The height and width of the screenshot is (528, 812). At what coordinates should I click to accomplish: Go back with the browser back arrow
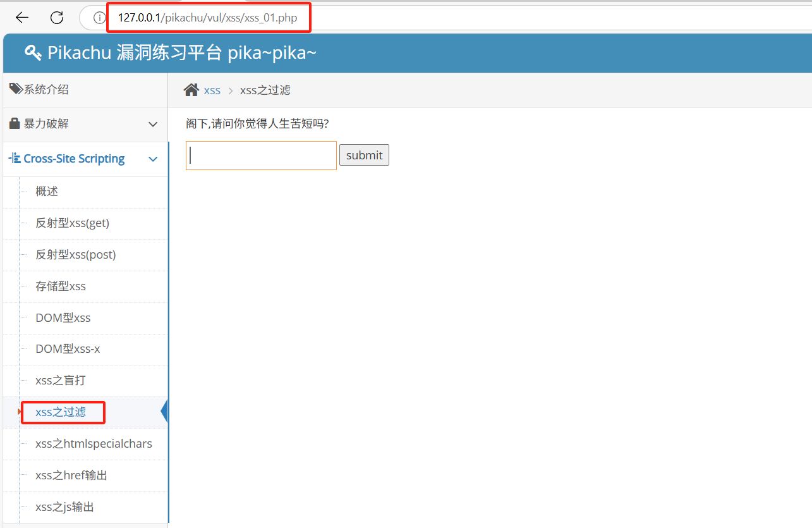pyautogui.click(x=22, y=18)
